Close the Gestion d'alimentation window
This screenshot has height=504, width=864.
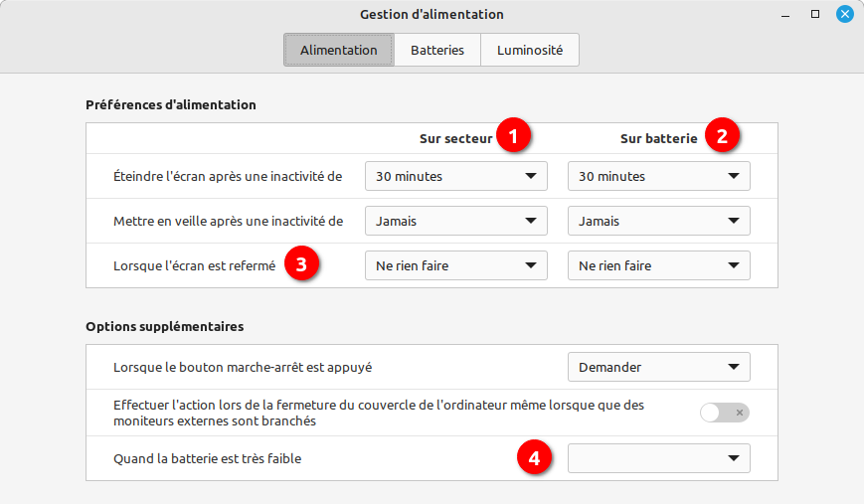[x=844, y=14]
